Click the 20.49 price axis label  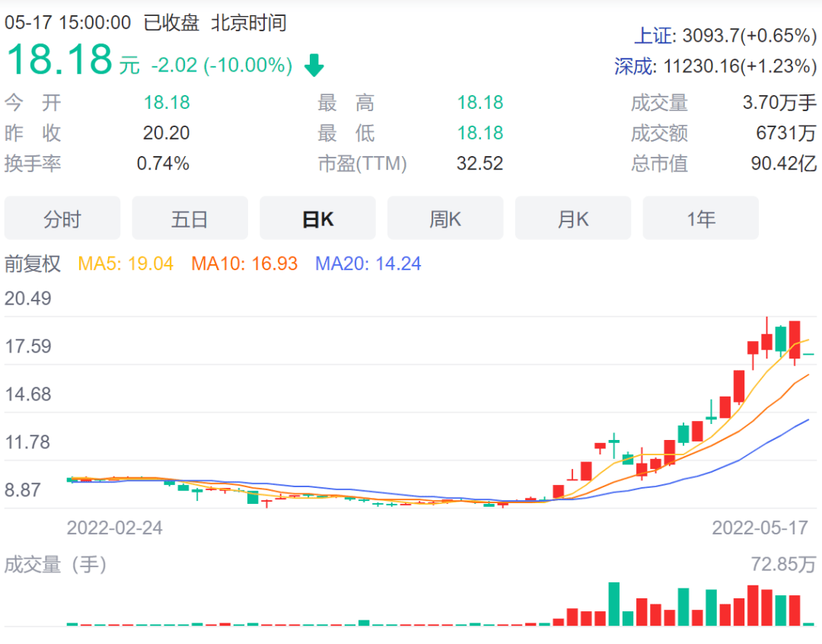28,298
